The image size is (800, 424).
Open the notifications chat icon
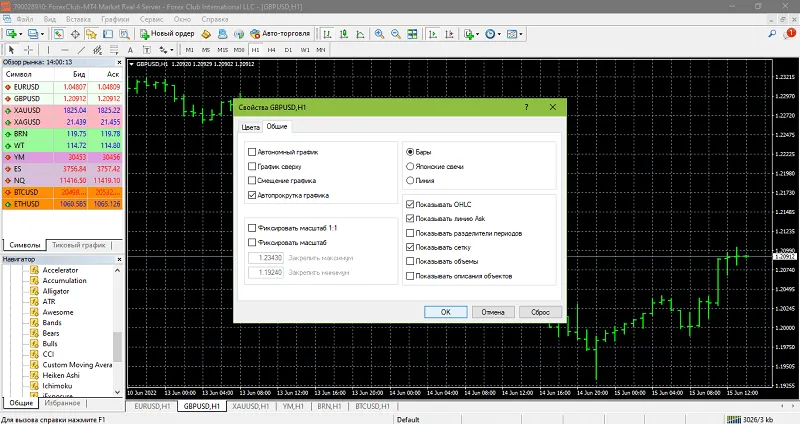tap(789, 34)
